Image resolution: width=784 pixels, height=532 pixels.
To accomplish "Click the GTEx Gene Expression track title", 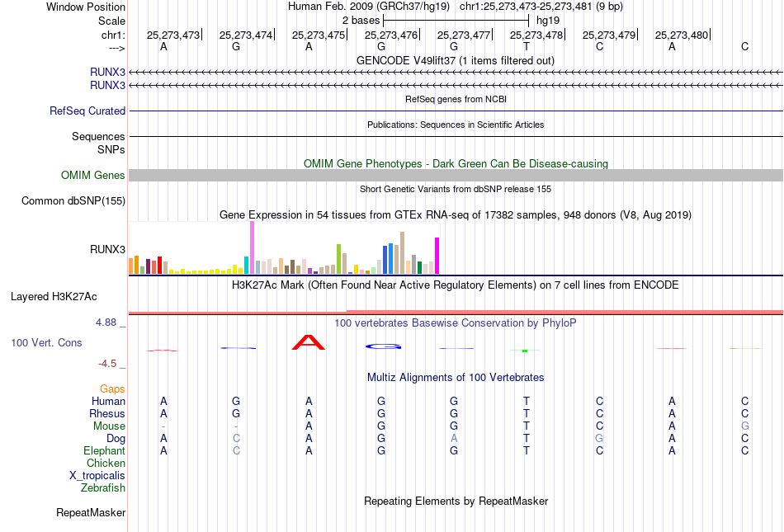I will [456, 214].
